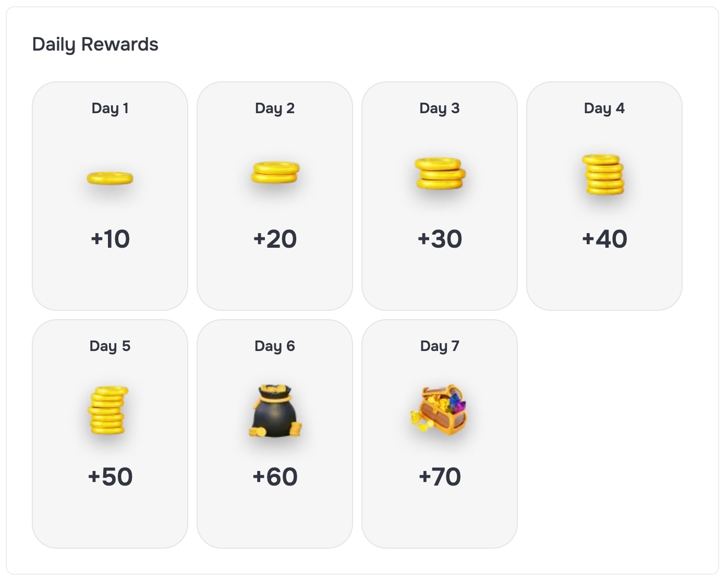Click the Daily Rewards heading
Image resolution: width=728 pixels, height=581 pixels.
click(x=96, y=44)
